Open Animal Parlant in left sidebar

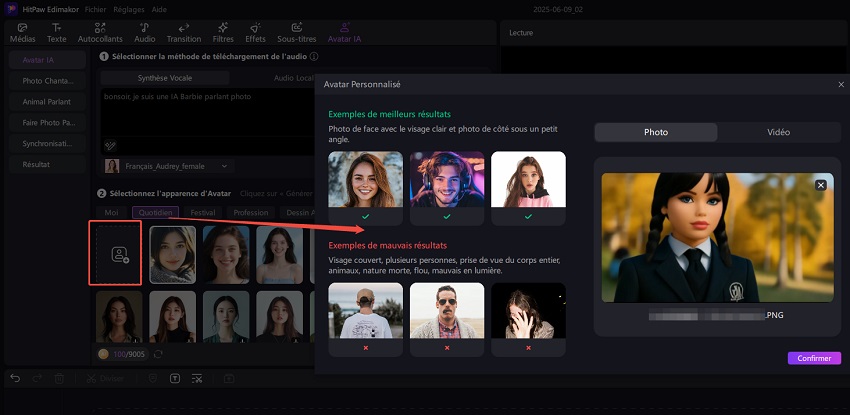click(x=47, y=102)
